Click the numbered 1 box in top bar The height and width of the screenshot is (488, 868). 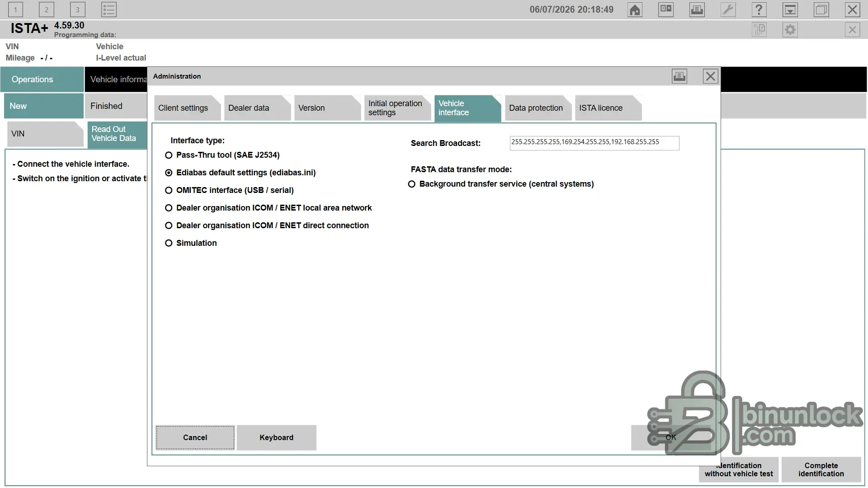(x=15, y=9)
